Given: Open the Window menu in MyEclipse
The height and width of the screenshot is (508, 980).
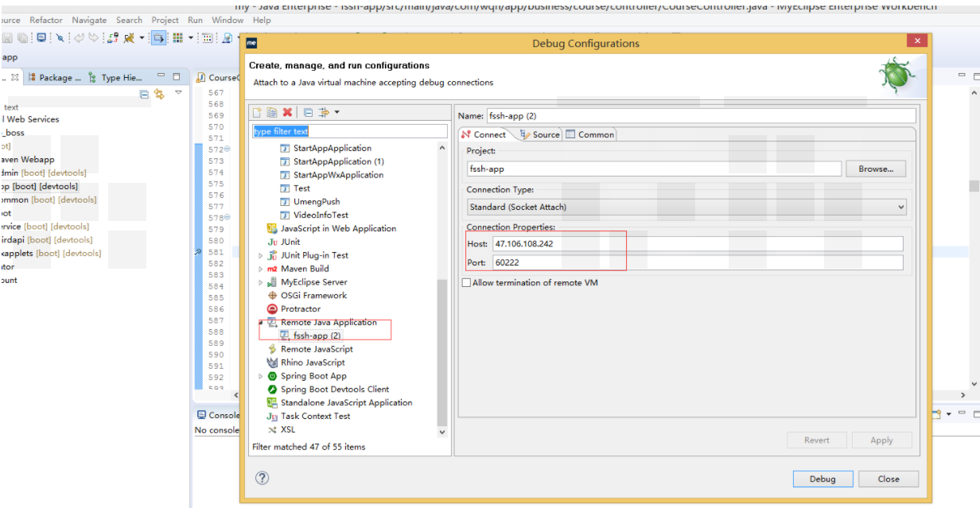Looking at the screenshot, I should 227,20.
